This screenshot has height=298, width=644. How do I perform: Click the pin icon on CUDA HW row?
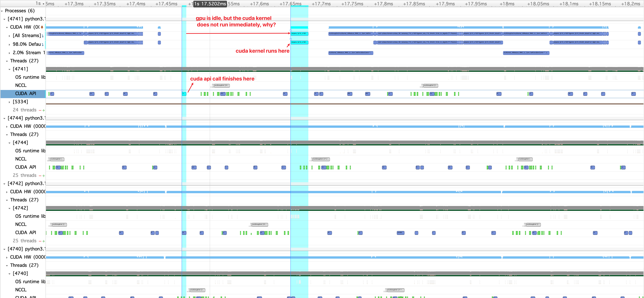point(42,27)
